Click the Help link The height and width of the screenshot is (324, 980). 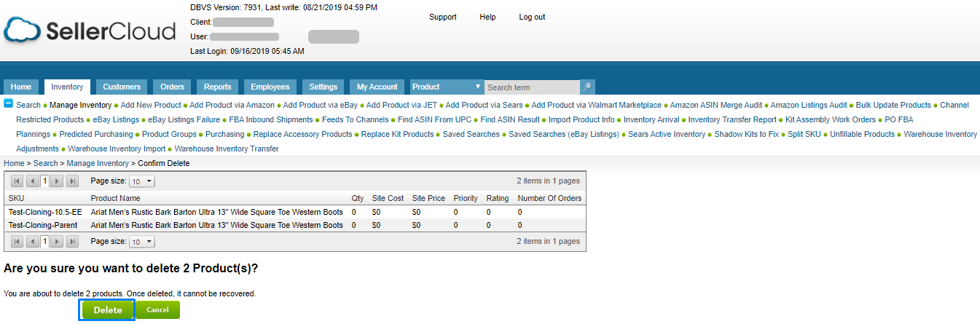pyautogui.click(x=487, y=17)
